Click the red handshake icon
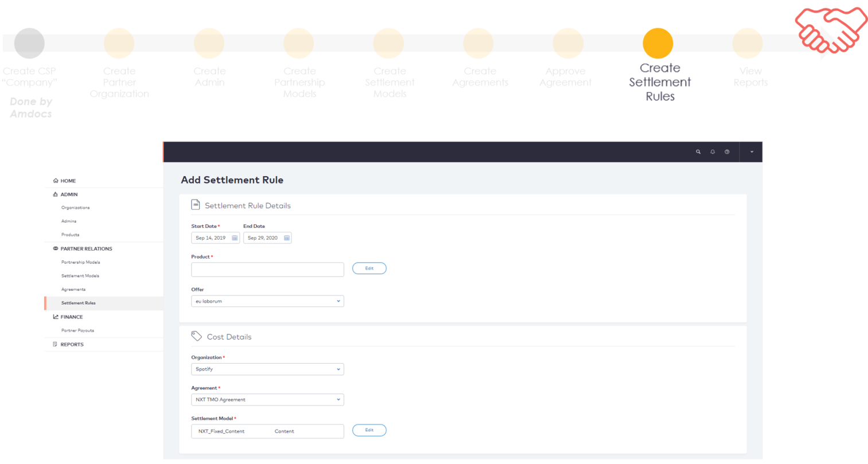Image resolution: width=868 pixels, height=464 pixels. [x=831, y=29]
